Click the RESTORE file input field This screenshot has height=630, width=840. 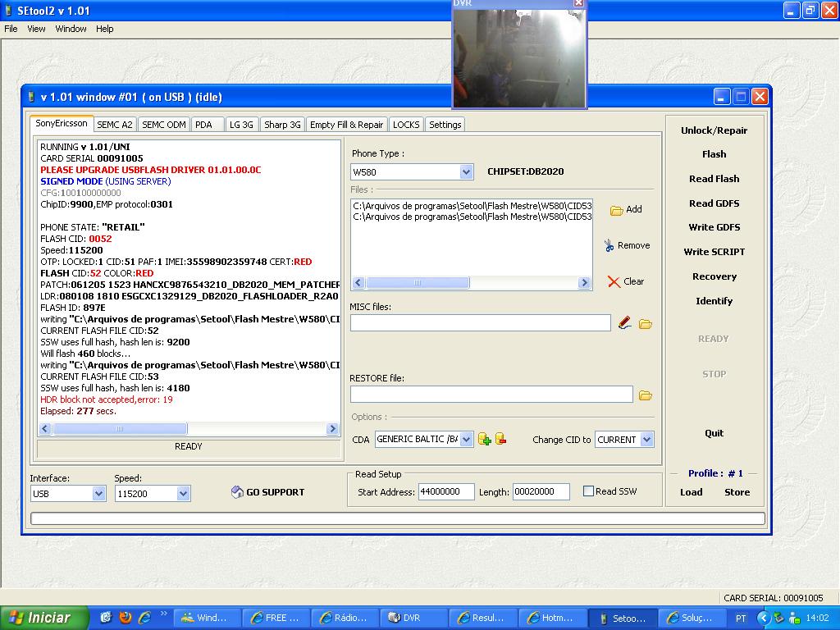point(491,395)
